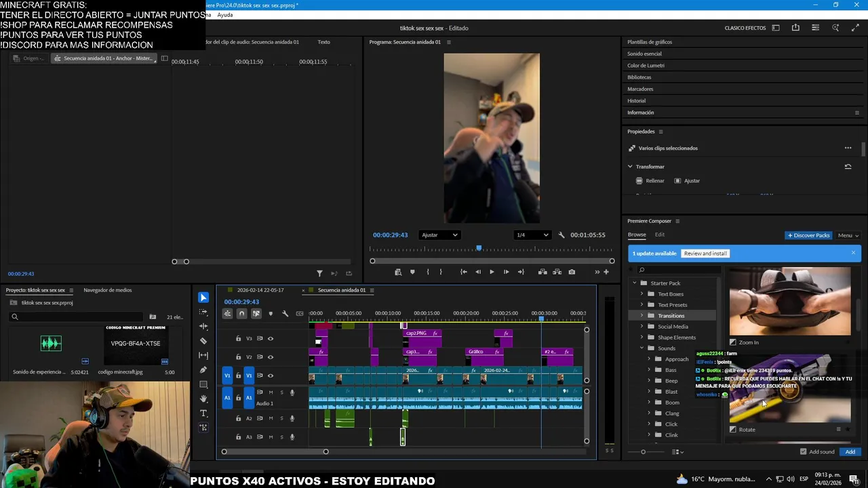Expand the Social Media folder

click(x=642, y=327)
